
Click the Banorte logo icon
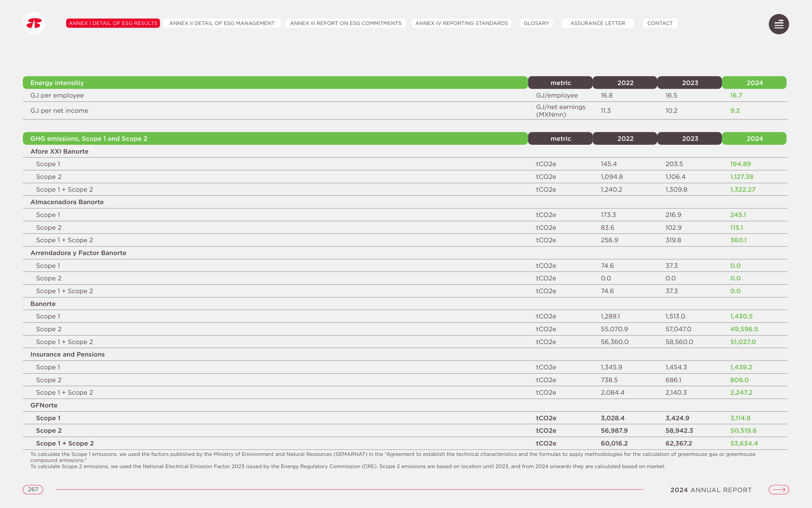(x=34, y=23)
